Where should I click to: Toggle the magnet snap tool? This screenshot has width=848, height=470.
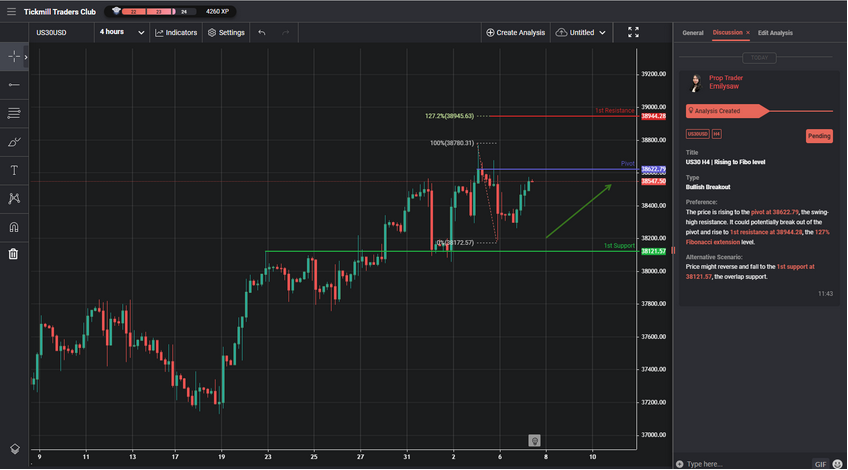pos(14,227)
